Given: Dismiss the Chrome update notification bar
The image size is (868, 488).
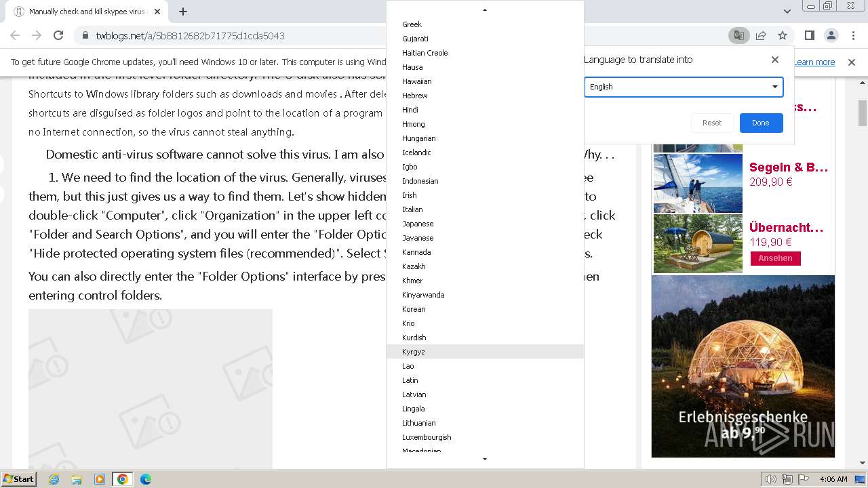Looking at the screenshot, I should click(x=852, y=62).
